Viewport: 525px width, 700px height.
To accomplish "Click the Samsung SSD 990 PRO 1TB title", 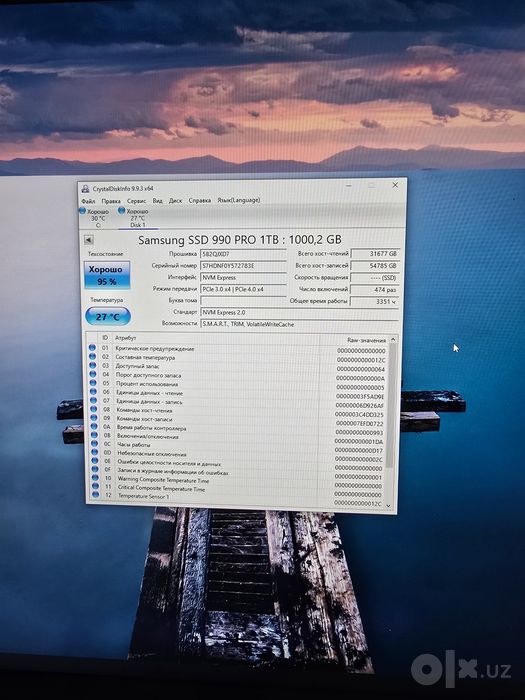I will click(x=240, y=240).
